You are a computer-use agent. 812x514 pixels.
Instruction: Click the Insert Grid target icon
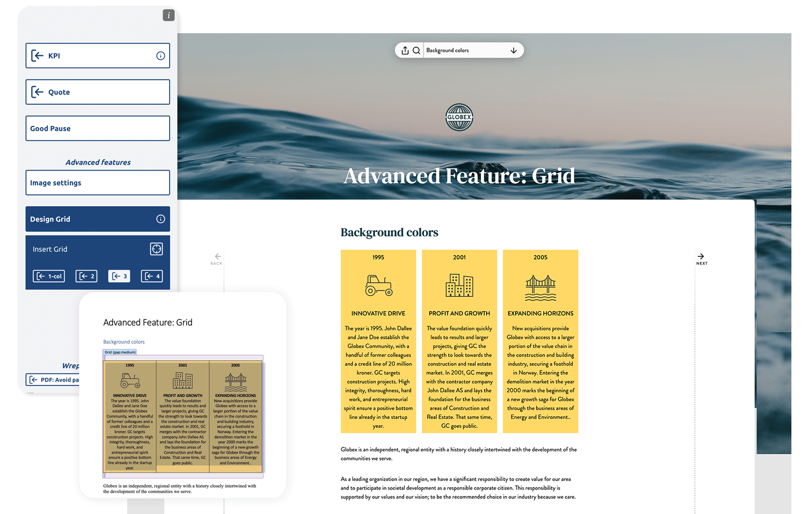156,249
